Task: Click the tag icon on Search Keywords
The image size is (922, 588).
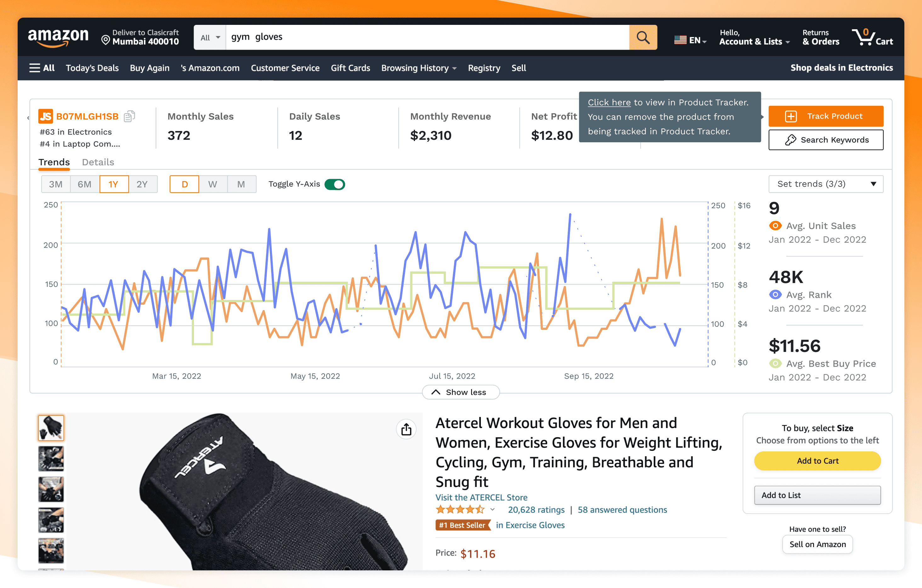Action: (x=790, y=140)
